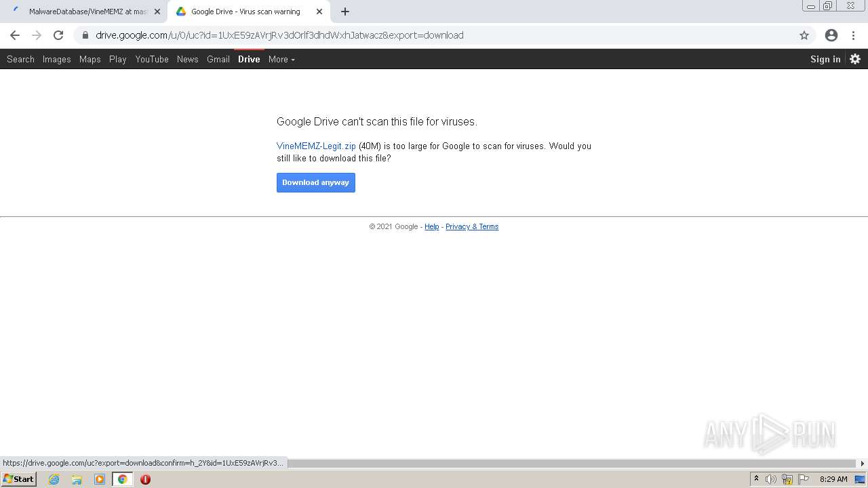Open media player taskbar icon
The image size is (868, 488).
(x=100, y=479)
